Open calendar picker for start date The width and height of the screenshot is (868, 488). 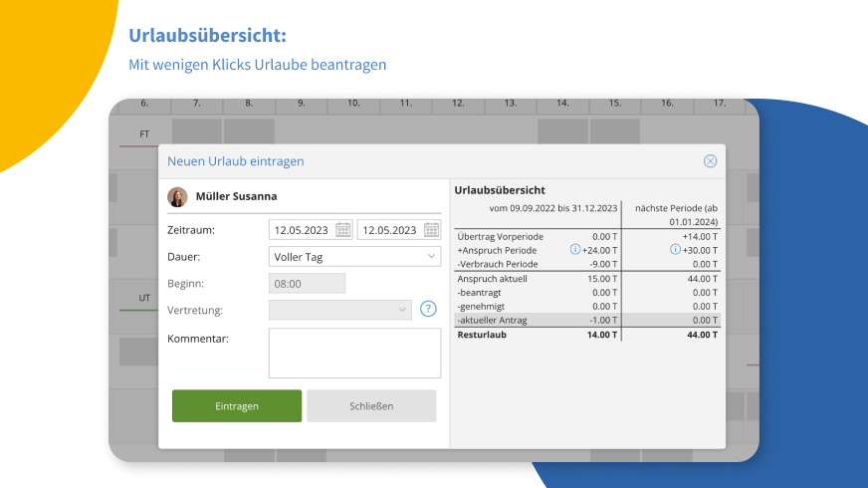point(343,230)
